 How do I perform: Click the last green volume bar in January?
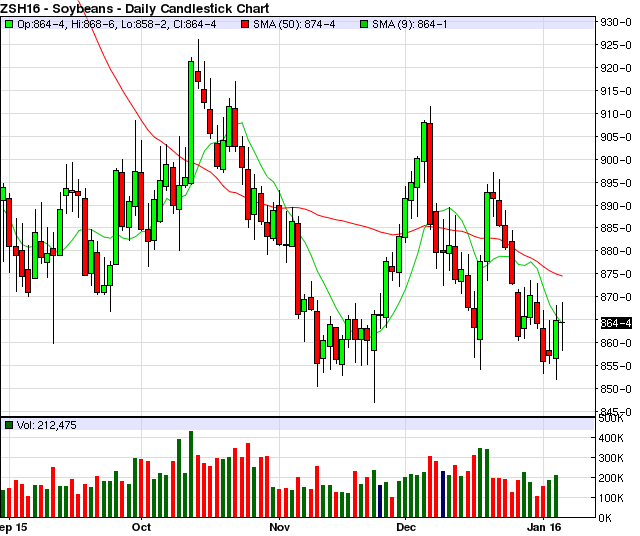(x=556, y=496)
